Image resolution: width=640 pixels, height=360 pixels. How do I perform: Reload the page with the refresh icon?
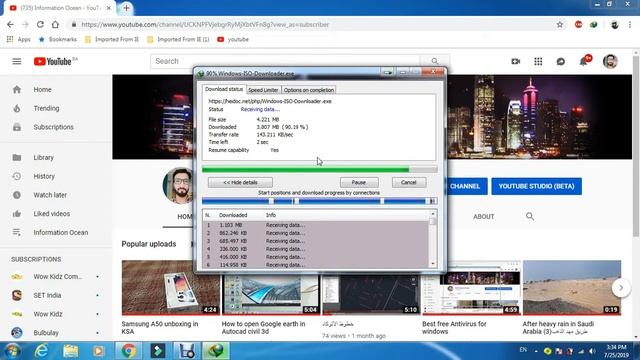[40, 24]
